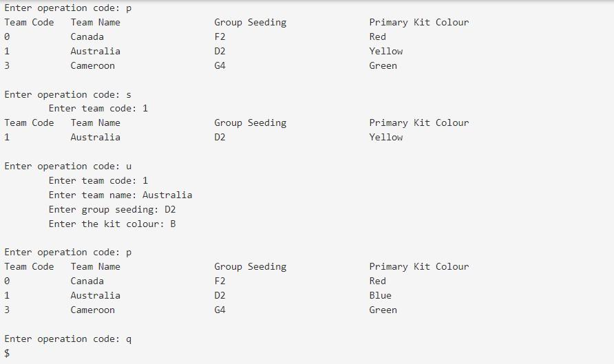Click the shell prompt dollar sign
614x364 pixels.
coord(7,353)
